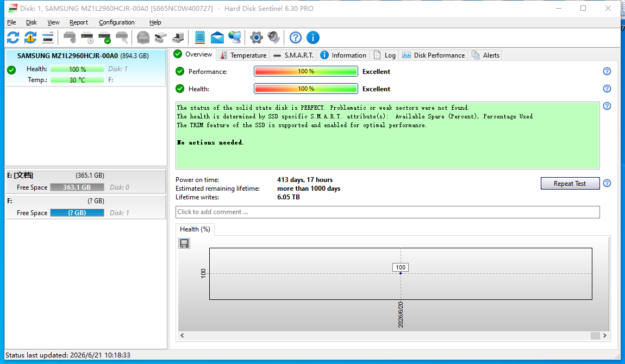Click the globe and monitor network icon

point(235,38)
